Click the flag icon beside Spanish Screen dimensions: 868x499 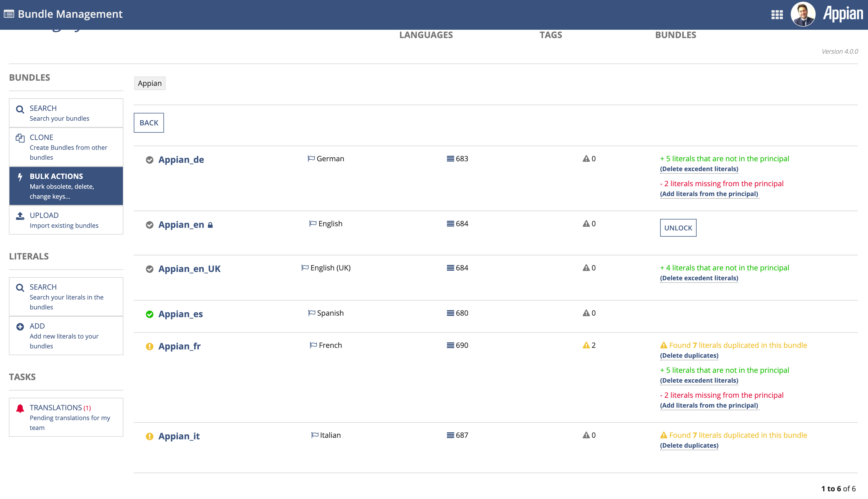tap(311, 313)
